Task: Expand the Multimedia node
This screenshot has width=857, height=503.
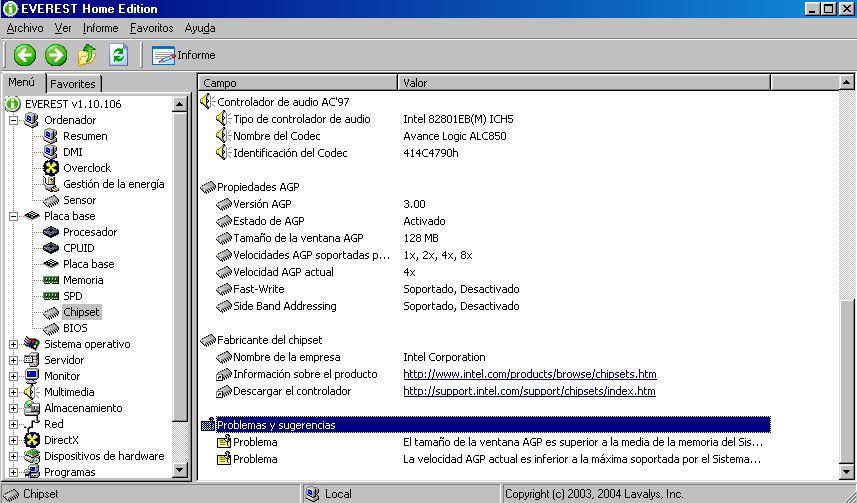Action: click(x=13, y=392)
